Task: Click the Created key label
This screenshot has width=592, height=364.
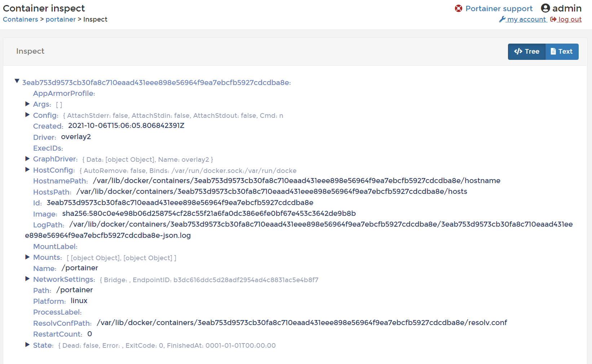Action: (48, 126)
